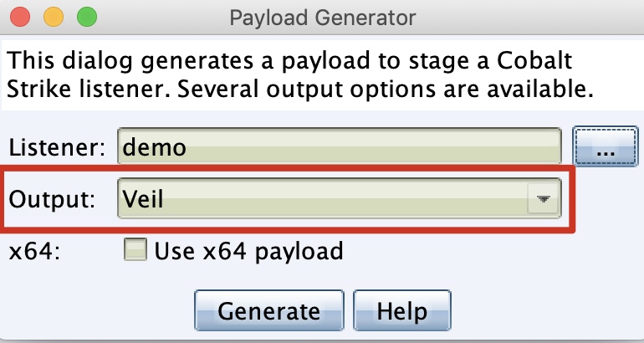The width and height of the screenshot is (644, 343).
Task: Click the "Use x64 payload" checkbox label
Action: click(x=248, y=251)
